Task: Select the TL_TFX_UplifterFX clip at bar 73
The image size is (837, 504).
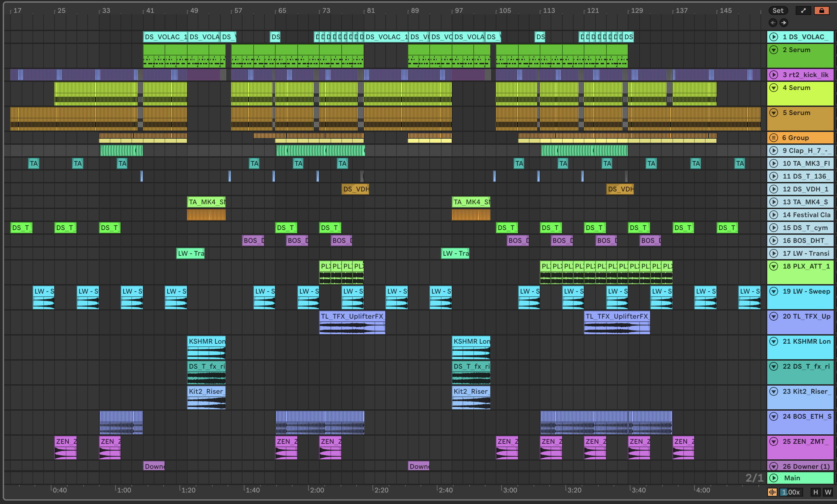Action: (352, 316)
